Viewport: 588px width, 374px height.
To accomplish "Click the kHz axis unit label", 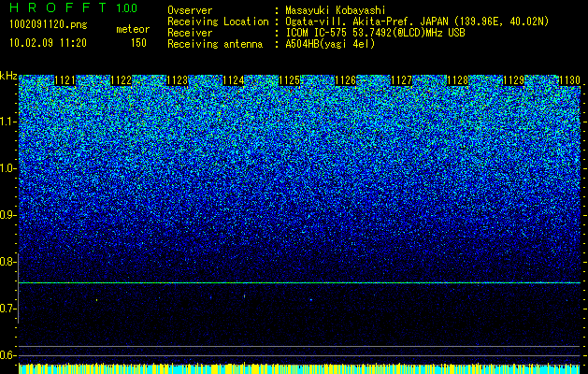I will point(8,76).
